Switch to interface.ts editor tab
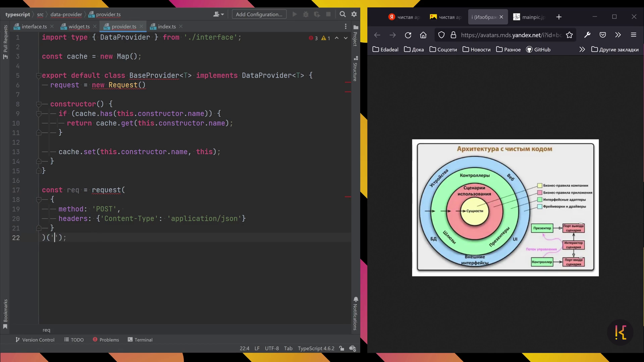 tap(34, 26)
